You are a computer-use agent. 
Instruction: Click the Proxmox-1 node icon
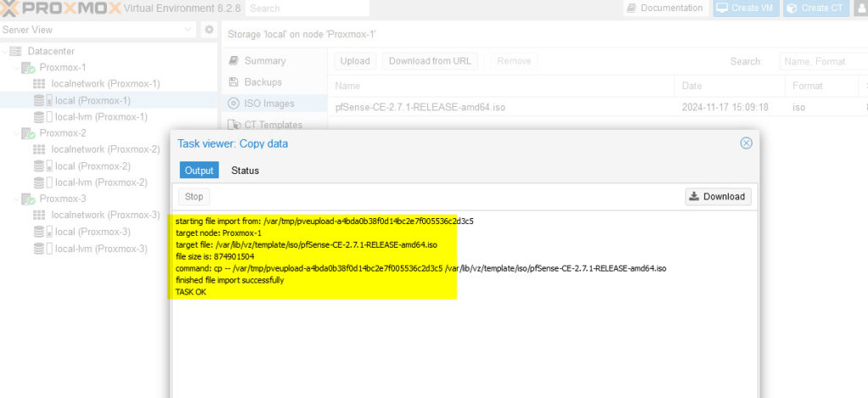[x=28, y=68]
